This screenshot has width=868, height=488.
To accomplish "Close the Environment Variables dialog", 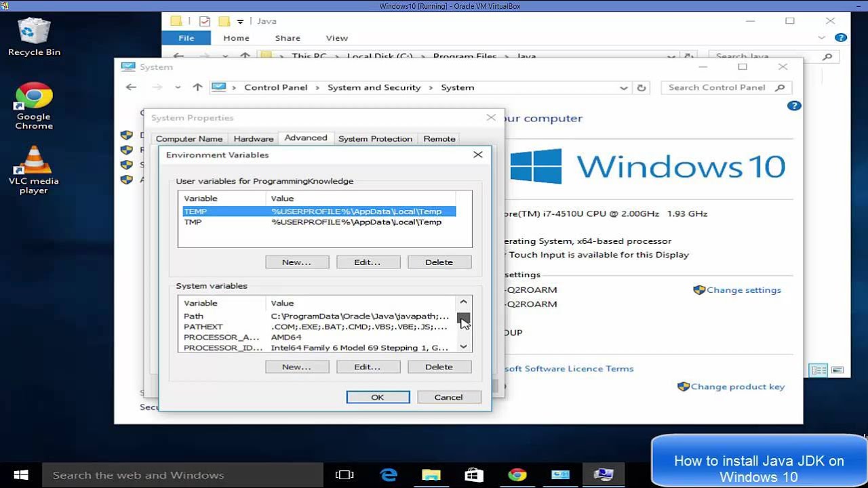I will point(478,155).
